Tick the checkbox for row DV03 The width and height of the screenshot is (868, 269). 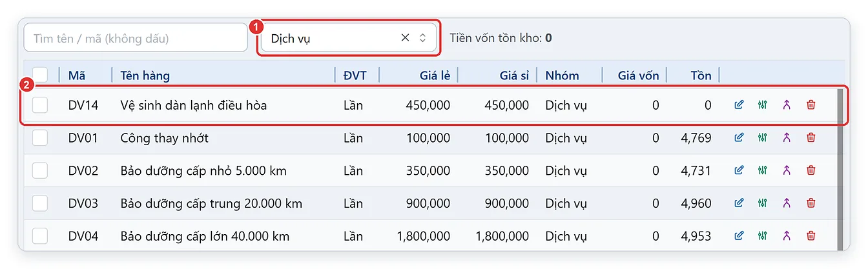point(40,203)
